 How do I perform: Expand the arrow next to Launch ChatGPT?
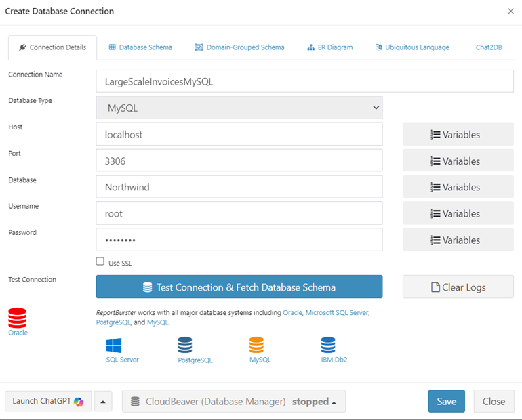tap(102, 401)
